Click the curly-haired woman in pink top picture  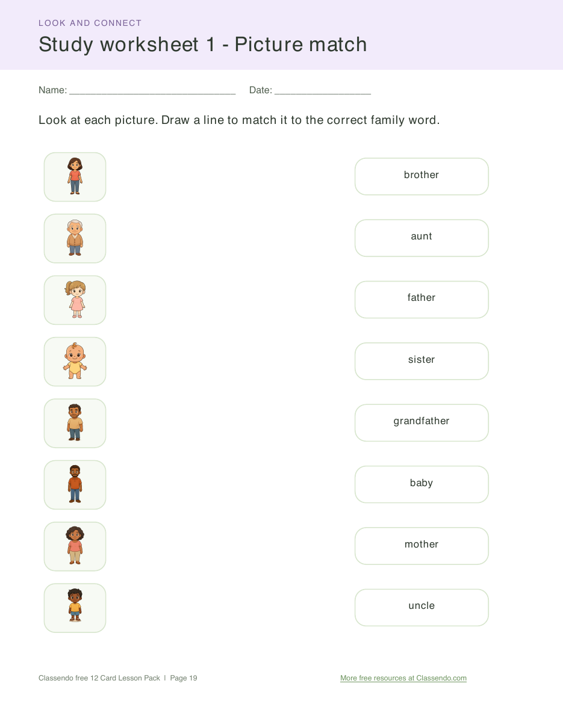pos(75,546)
